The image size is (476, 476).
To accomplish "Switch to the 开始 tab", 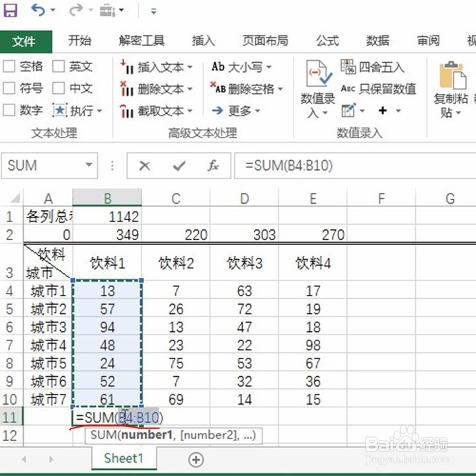I will pyautogui.click(x=80, y=40).
